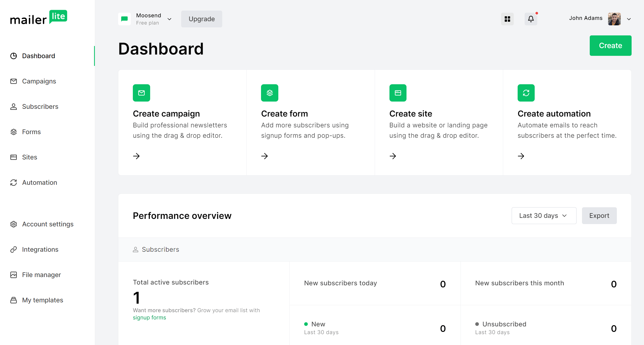The image size is (644, 345).
Task: Click the Create form icon
Action: [270, 93]
